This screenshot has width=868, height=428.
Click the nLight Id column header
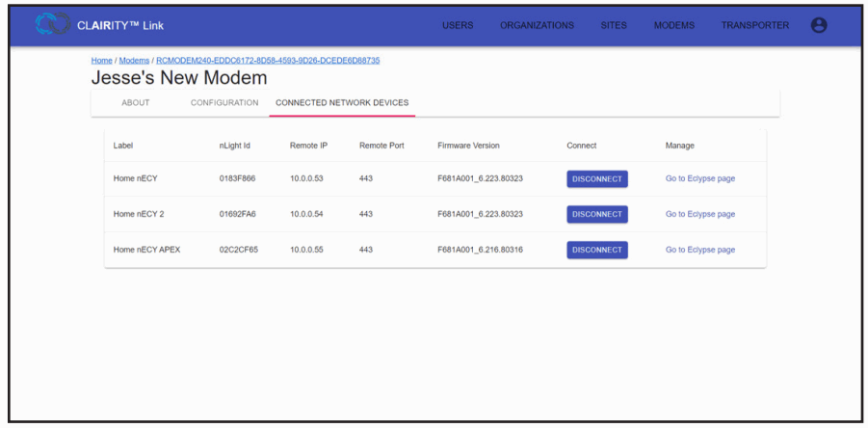235,146
